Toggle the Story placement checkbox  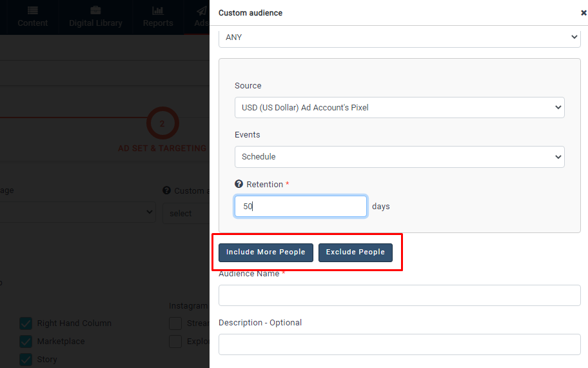(26, 360)
